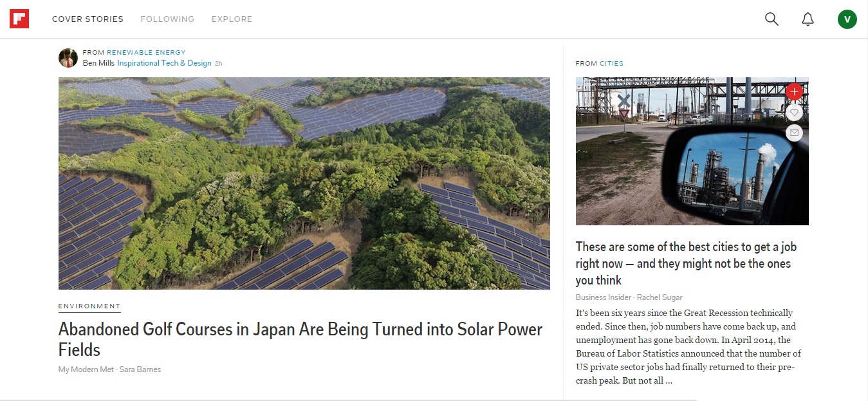The height and width of the screenshot is (401, 868).
Task: Open search with the magnifying glass icon
Action: (x=771, y=19)
